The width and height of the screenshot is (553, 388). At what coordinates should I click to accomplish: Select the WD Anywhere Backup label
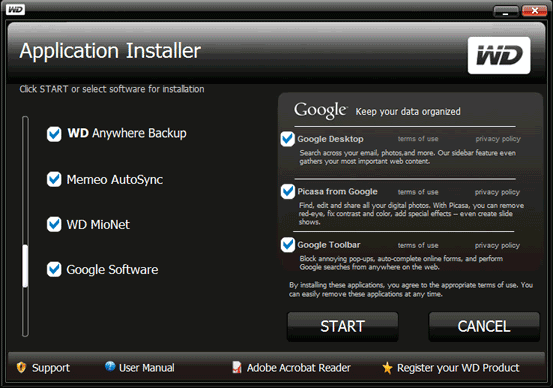coord(127,134)
